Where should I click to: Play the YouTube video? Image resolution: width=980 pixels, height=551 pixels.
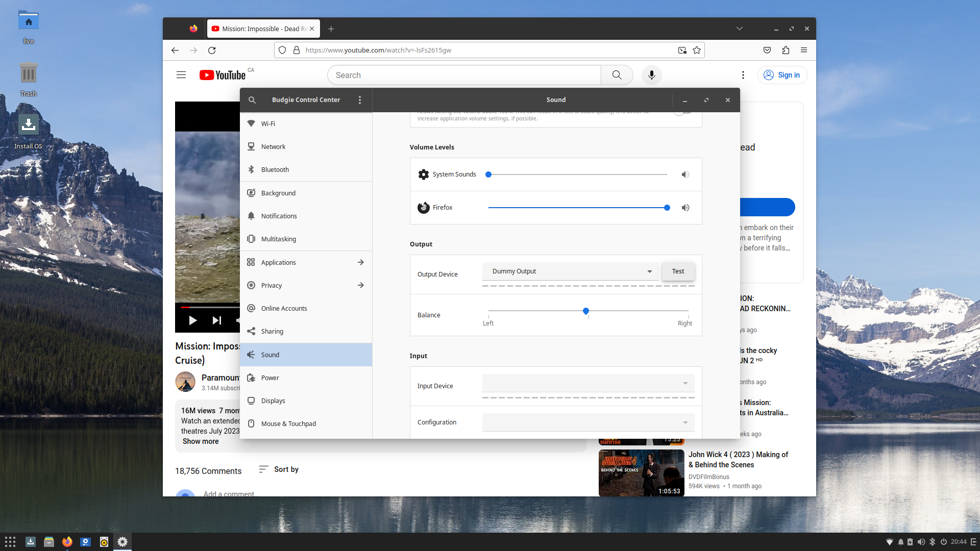[x=192, y=320]
